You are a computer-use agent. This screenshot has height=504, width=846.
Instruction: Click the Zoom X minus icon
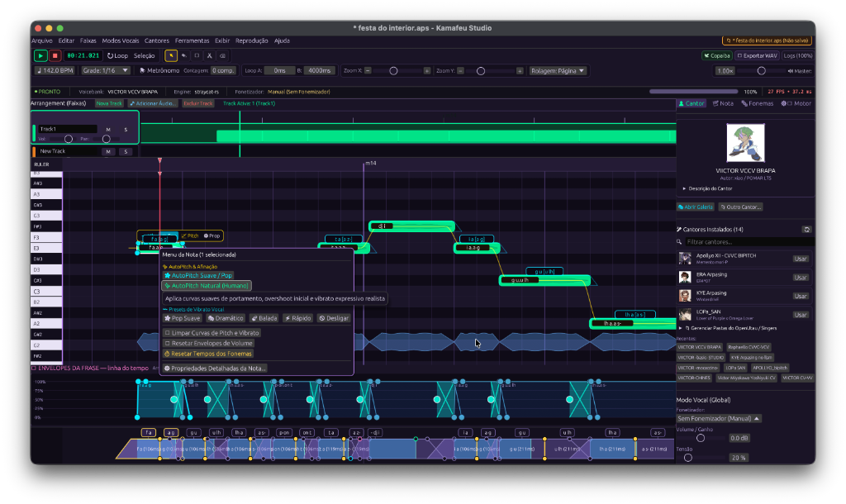368,71
